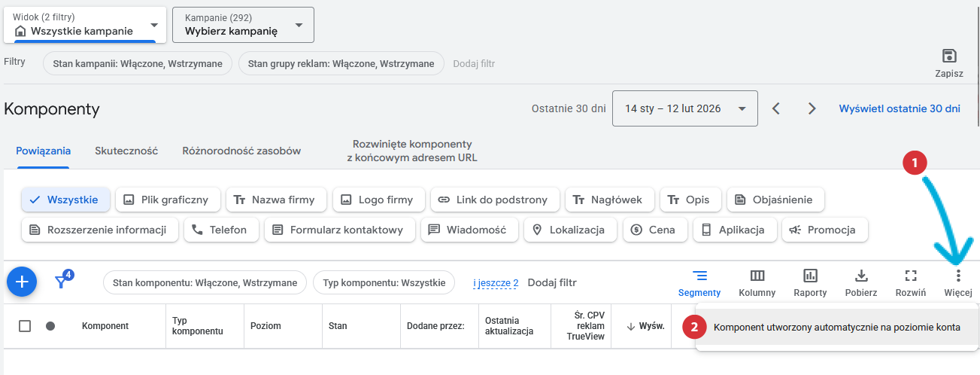
Task: Open the Kolumny column settings
Action: tap(757, 282)
